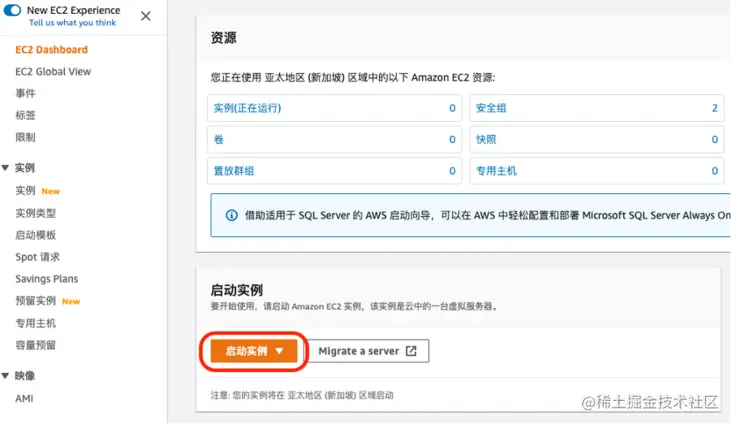Open 安全组 resource link
Screen dimensions: 732x424
(491, 108)
